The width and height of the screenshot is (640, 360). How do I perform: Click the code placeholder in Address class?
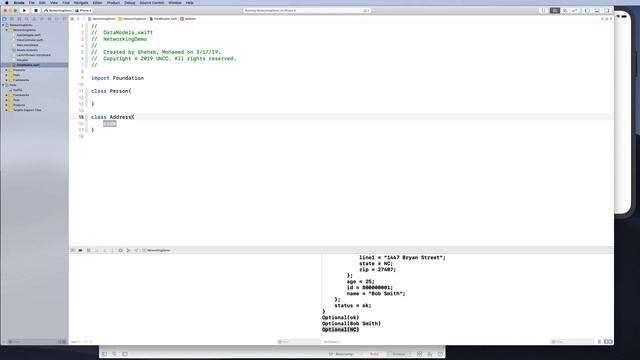coord(109,124)
